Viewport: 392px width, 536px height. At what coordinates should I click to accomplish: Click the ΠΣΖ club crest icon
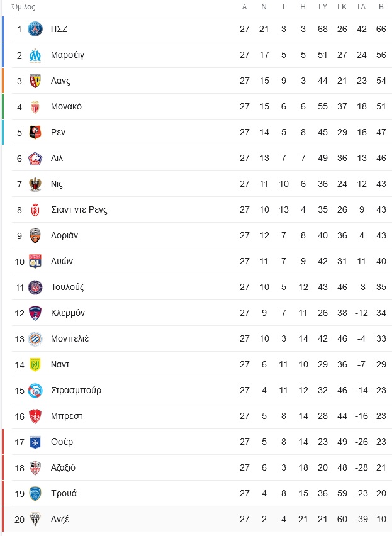35,29
